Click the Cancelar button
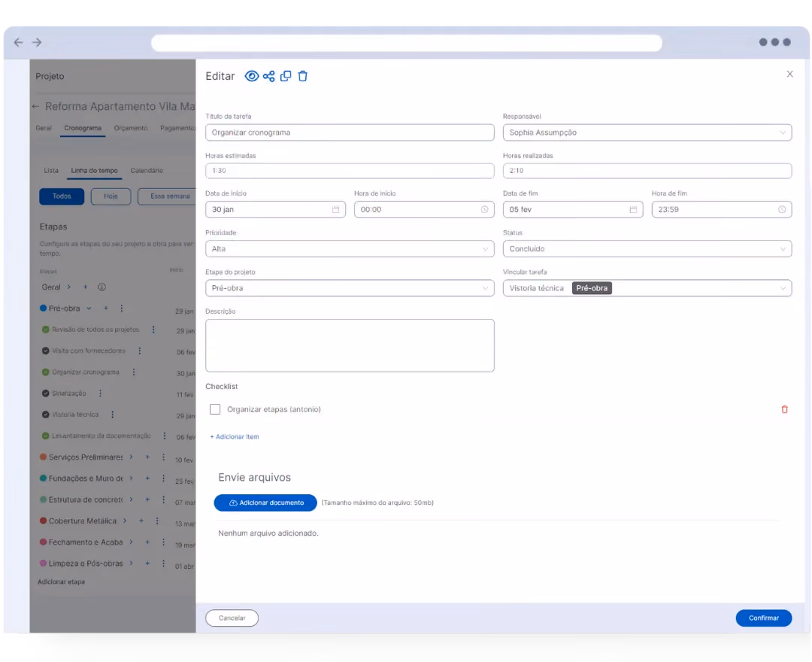 click(232, 618)
